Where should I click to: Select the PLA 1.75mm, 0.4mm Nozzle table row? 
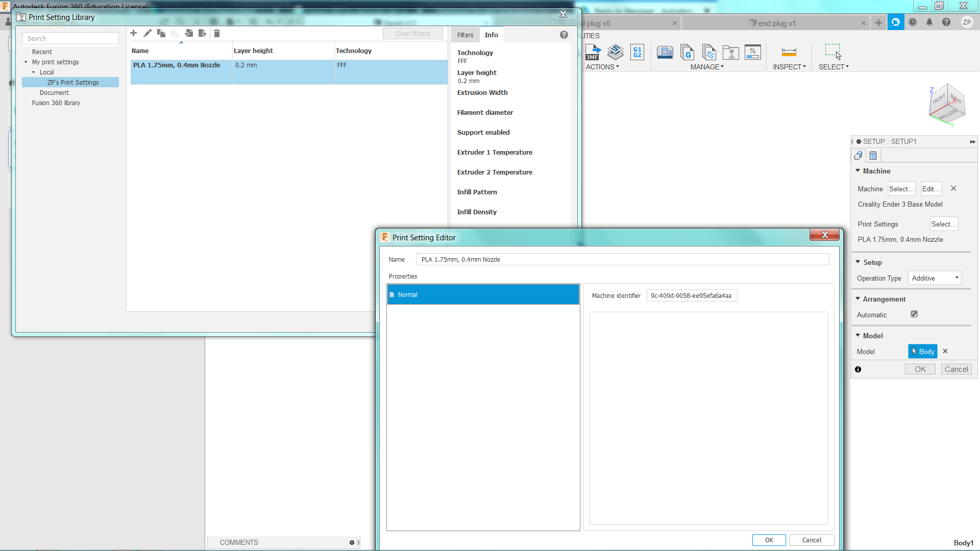(289, 72)
